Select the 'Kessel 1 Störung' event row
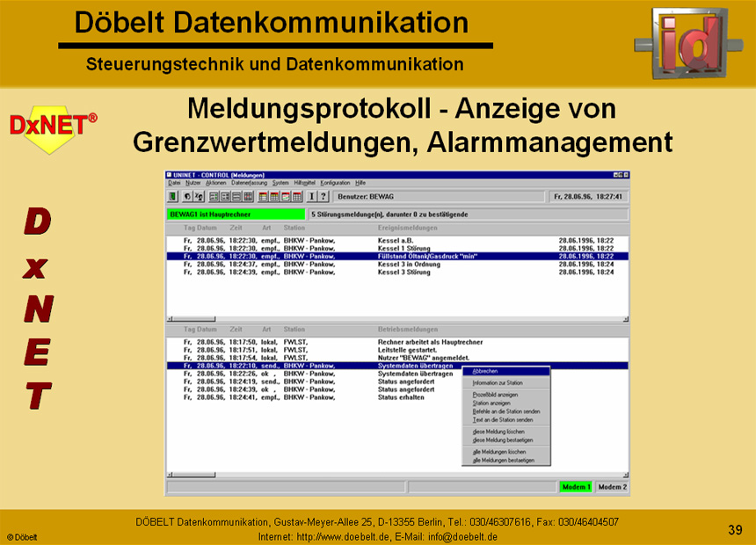This screenshot has height=545, width=756. pos(397,249)
